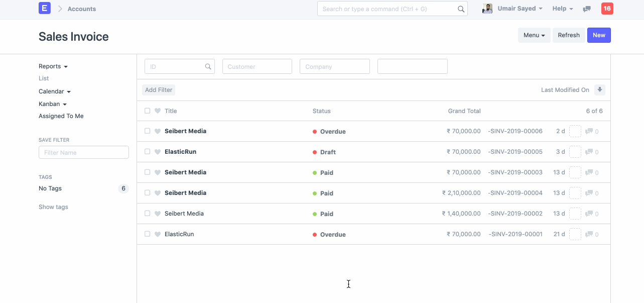Image resolution: width=644 pixels, height=303 pixels.
Task: Click the magnifier icon in the search bar
Action: pos(461,9)
